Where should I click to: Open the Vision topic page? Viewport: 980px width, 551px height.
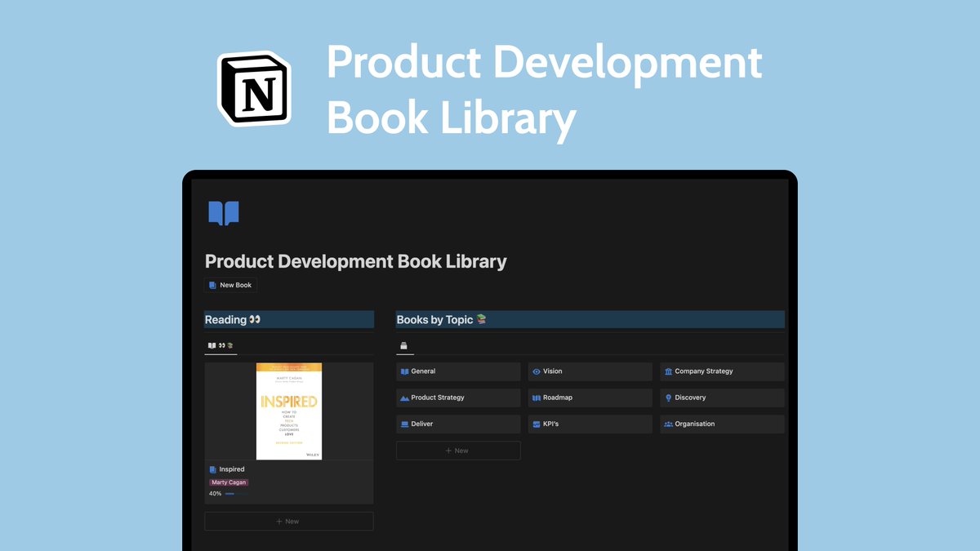point(590,371)
